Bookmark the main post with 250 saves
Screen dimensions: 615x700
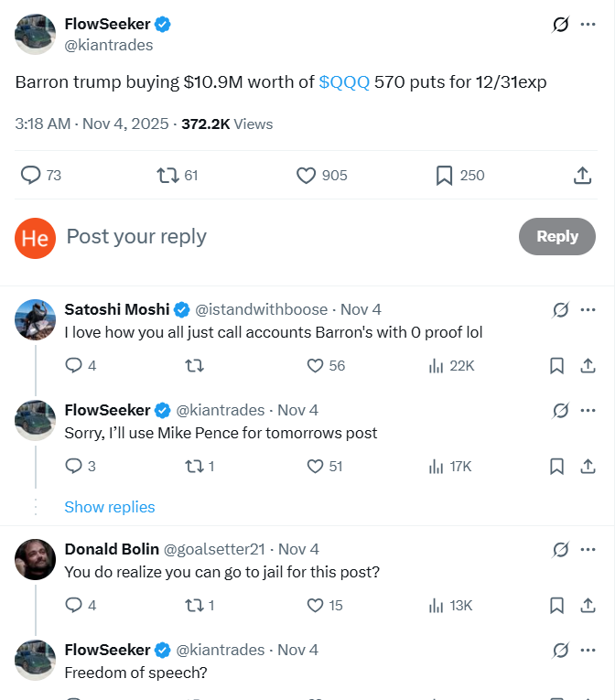445,175
